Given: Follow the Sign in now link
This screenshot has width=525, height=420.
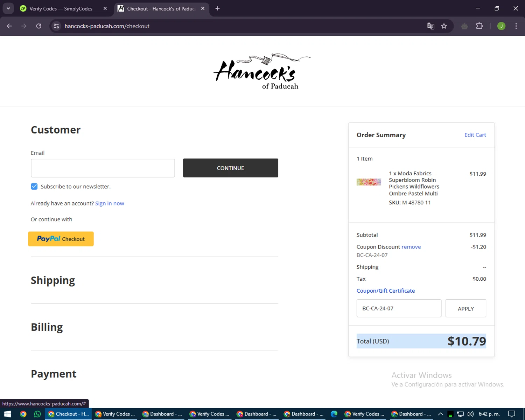Looking at the screenshot, I should 110,203.
